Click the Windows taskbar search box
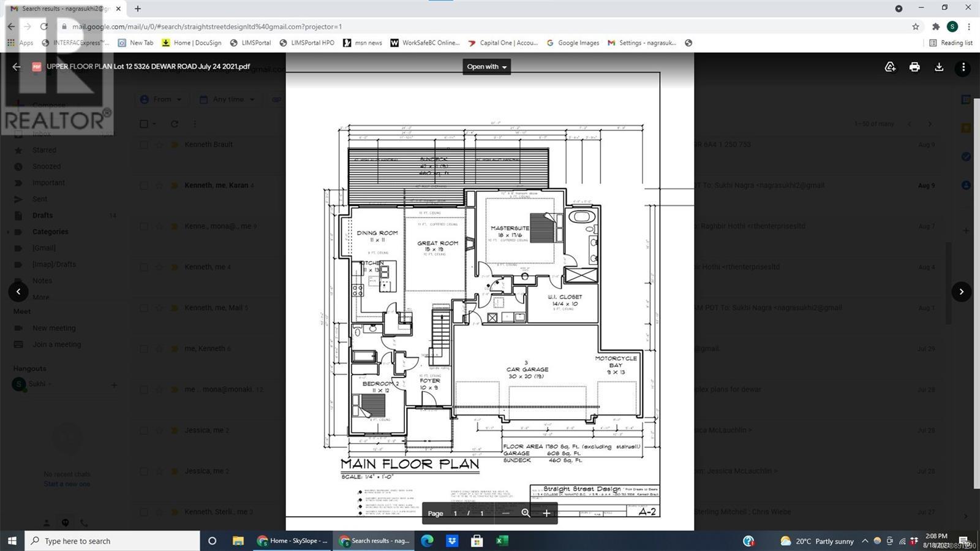This screenshot has width=980, height=551. coord(112,541)
